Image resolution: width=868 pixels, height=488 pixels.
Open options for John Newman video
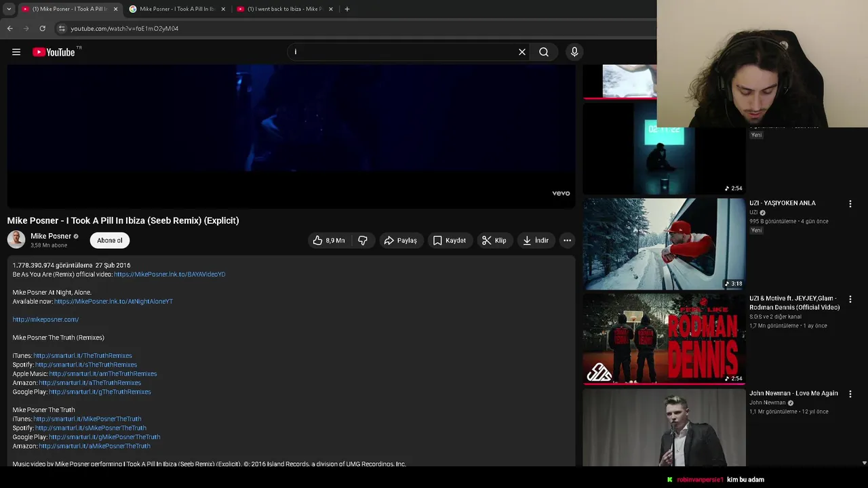coord(850,394)
